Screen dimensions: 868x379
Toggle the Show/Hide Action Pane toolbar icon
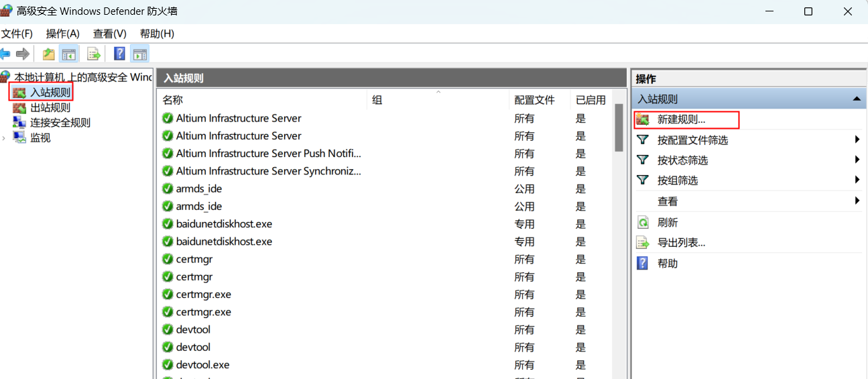coord(139,54)
